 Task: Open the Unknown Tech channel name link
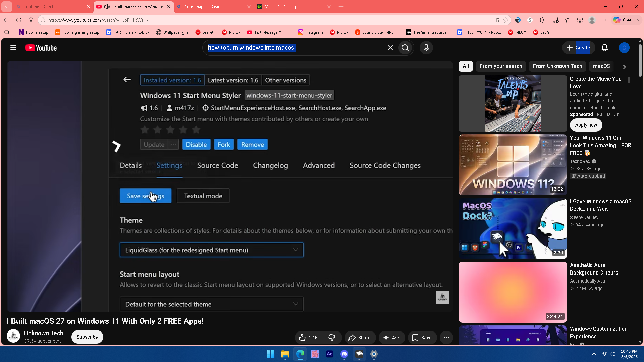[x=44, y=333]
